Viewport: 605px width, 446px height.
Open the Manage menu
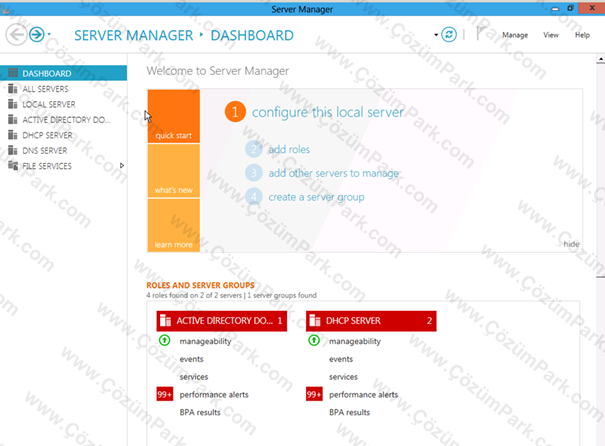point(515,35)
